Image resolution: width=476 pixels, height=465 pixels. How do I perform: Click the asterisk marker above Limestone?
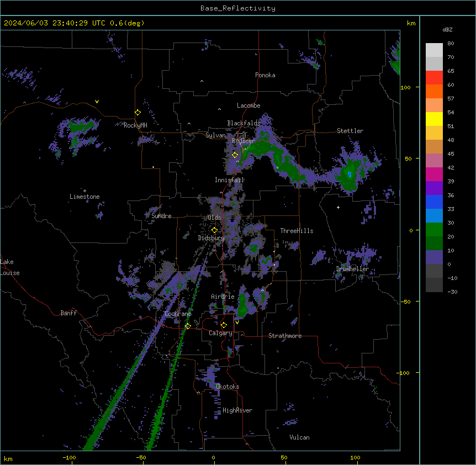(84, 191)
